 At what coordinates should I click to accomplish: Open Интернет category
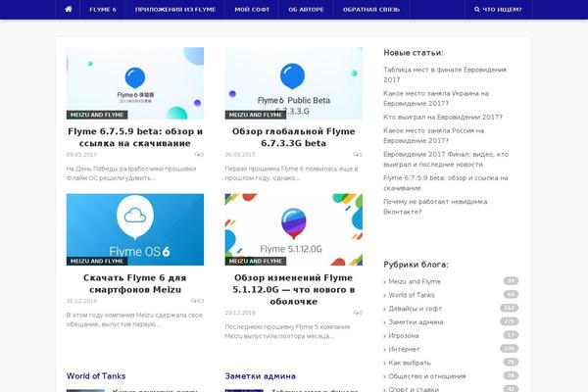pyautogui.click(x=404, y=349)
